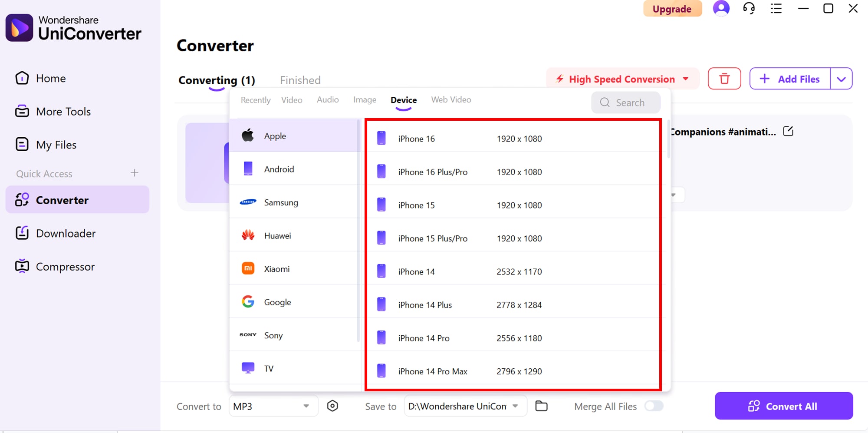Image resolution: width=868 pixels, height=433 pixels.
Task: Rename the video with edit icon
Action: pyautogui.click(x=788, y=131)
